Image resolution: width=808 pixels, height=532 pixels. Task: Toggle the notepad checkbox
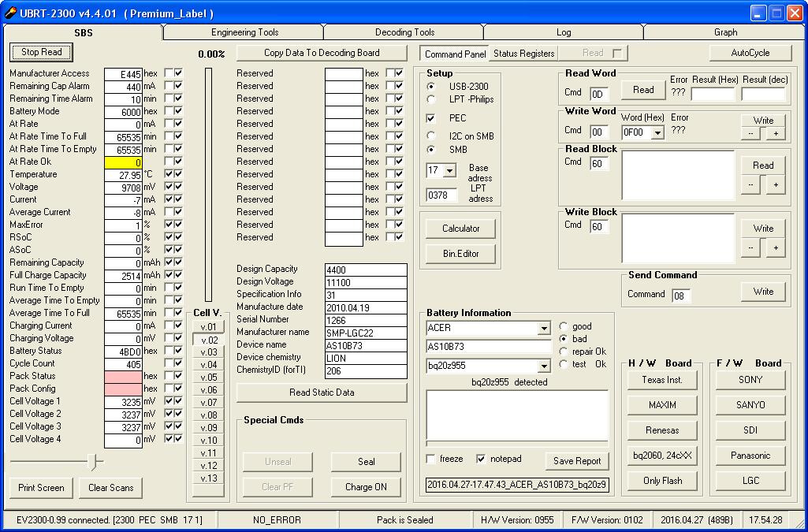[x=482, y=459]
